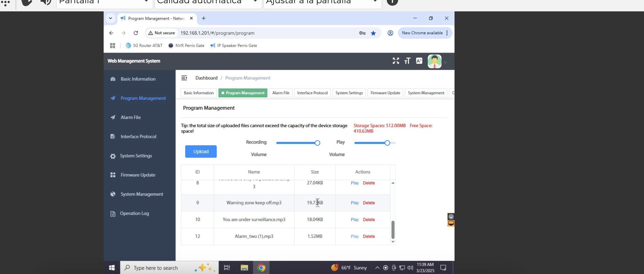Delete Alarm_two (1).mp3

click(x=369, y=236)
